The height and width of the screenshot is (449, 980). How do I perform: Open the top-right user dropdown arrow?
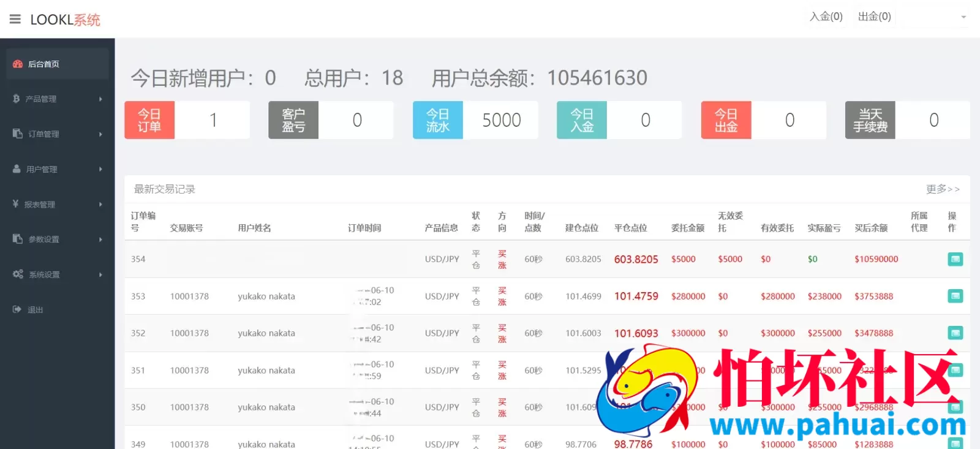[963, 17]
